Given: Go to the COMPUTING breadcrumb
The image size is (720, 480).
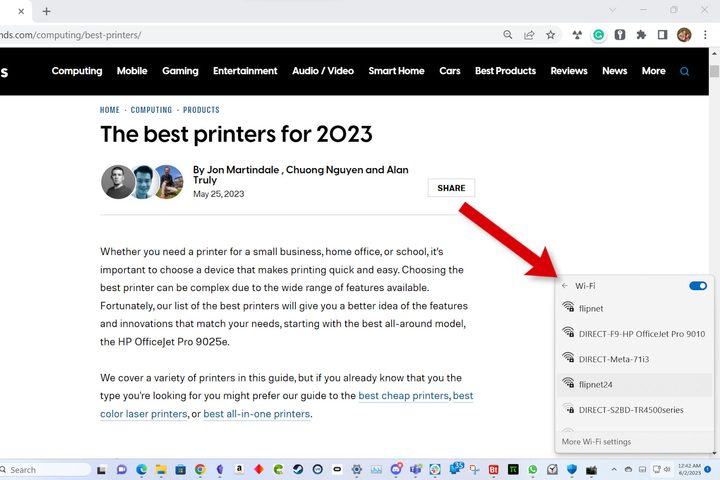Looking at the screenshot, I should click(x=151, y=110).
